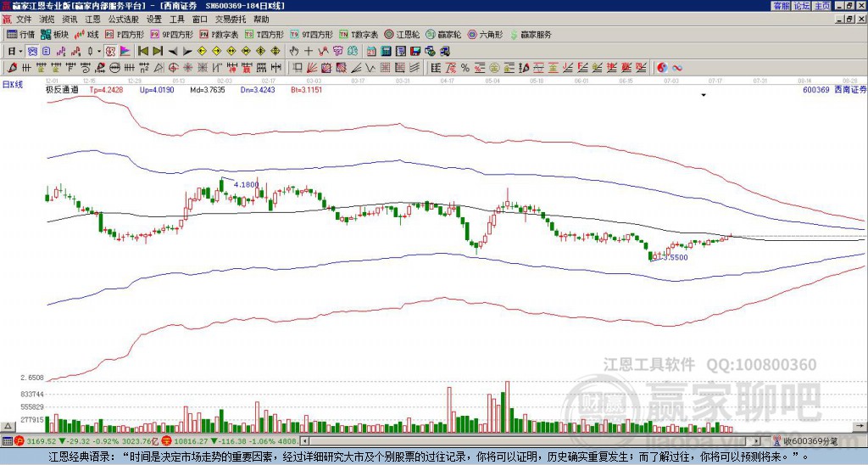Open the 江恩 menu

[92, 20]
